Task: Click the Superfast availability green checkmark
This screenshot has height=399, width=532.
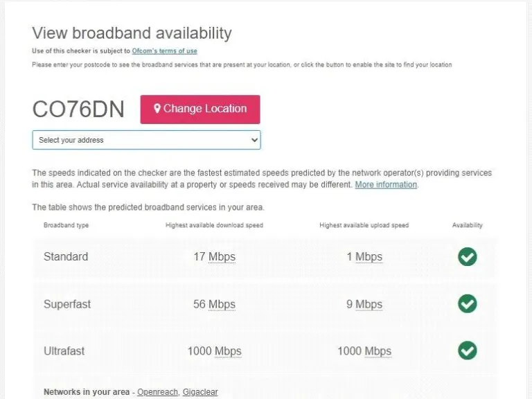Action: 468,303
